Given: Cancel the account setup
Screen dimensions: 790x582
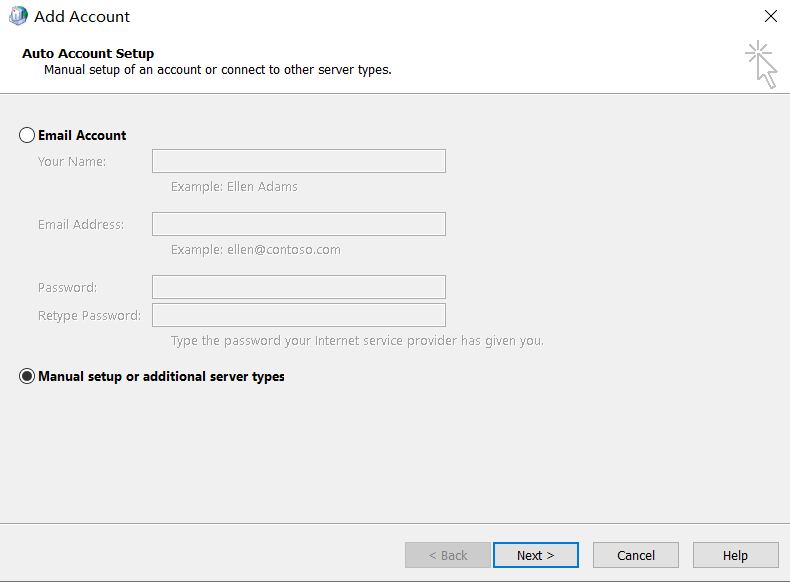Looking at the screenshot, I should [635, 555].
